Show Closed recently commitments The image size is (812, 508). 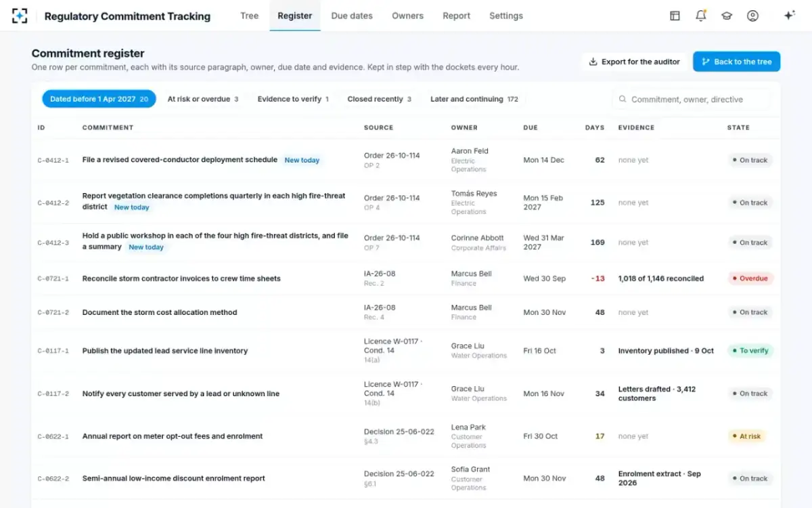380,99
